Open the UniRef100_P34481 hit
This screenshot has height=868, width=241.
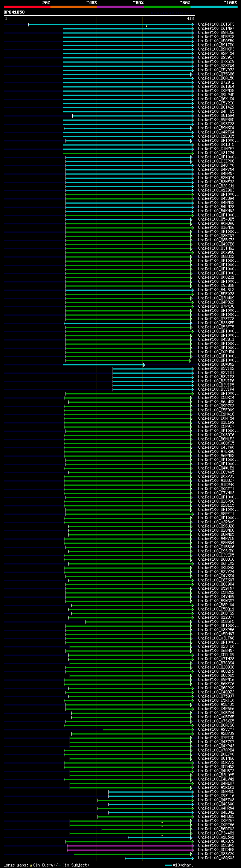point(216,833)
